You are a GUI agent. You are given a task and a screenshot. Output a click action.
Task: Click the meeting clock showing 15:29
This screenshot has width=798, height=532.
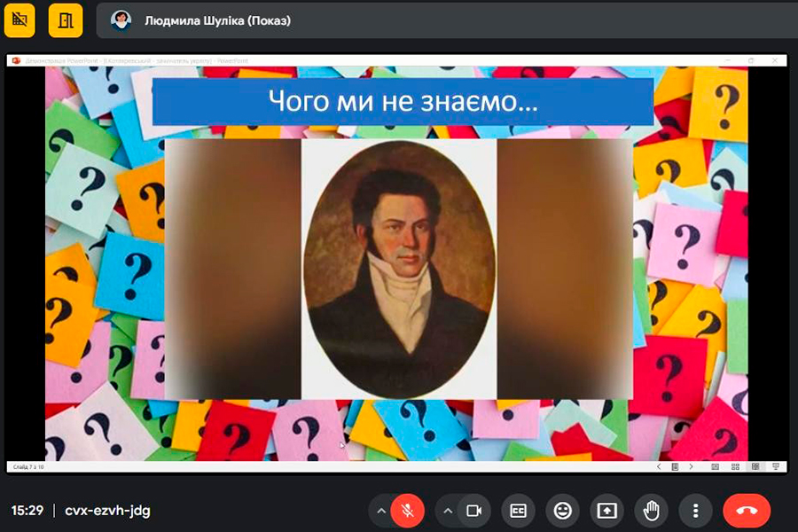click(x=27, y=511)
